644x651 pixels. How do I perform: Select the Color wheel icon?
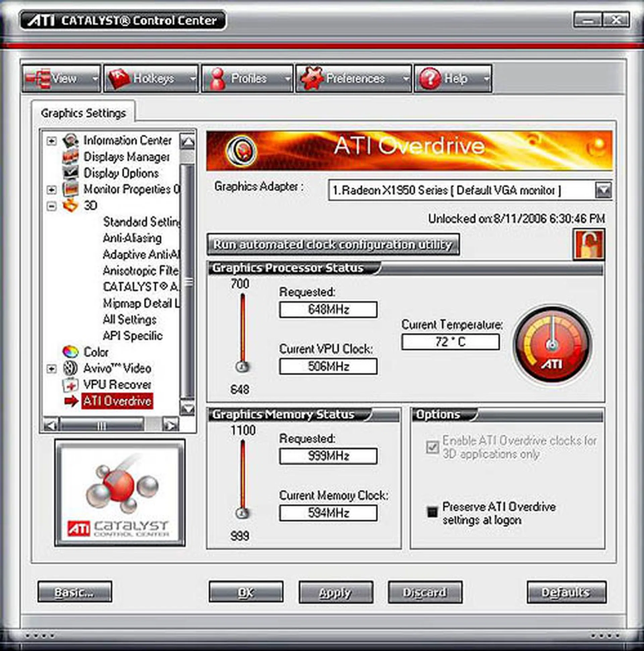pos(70,352)
